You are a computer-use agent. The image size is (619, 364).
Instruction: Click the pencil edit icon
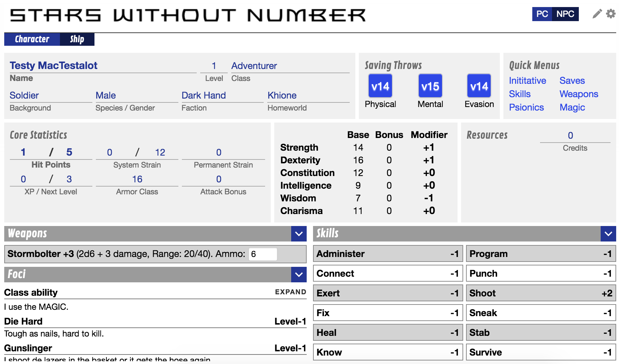(x=597, y=14)
